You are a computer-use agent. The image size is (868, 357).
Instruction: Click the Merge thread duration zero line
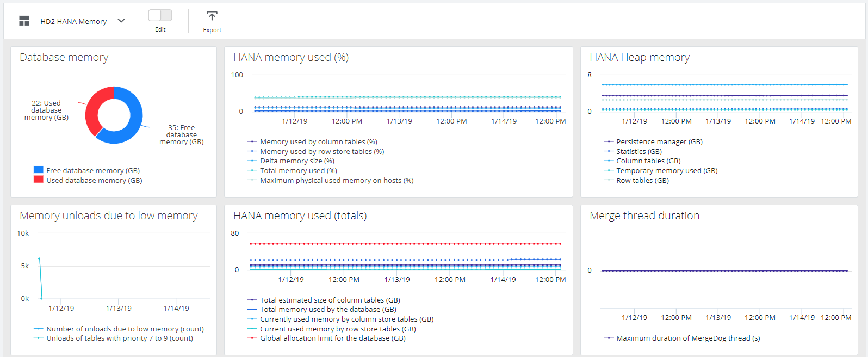[x=725, y=270]
